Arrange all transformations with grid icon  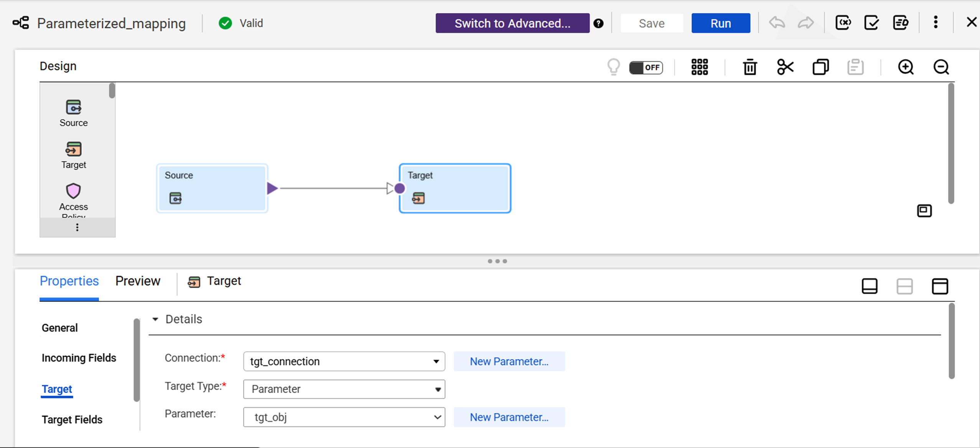coord(700,67)
